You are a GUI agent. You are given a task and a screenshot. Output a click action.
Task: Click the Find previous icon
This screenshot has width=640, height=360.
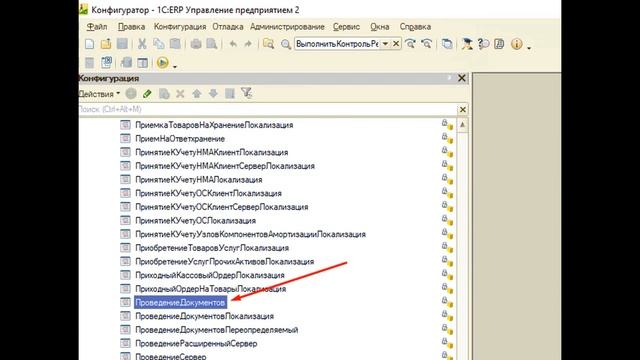426,44
